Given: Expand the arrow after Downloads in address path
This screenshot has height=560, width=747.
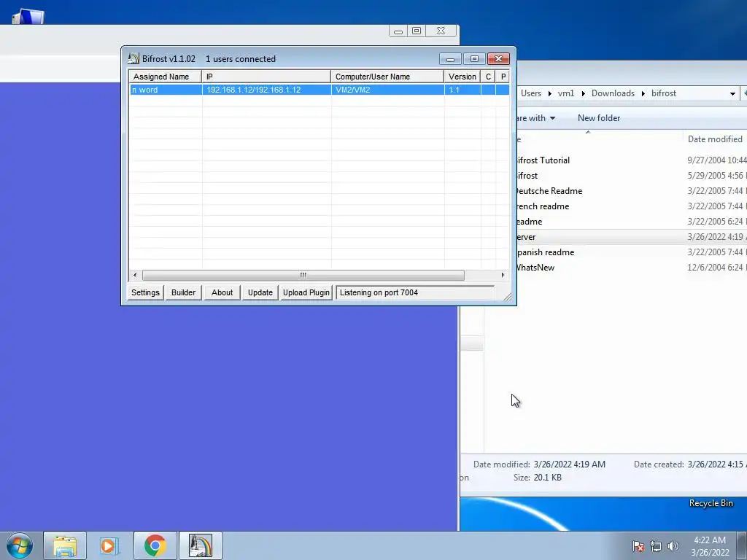Looking at the screenshot, I should click(x=643, y=93).
